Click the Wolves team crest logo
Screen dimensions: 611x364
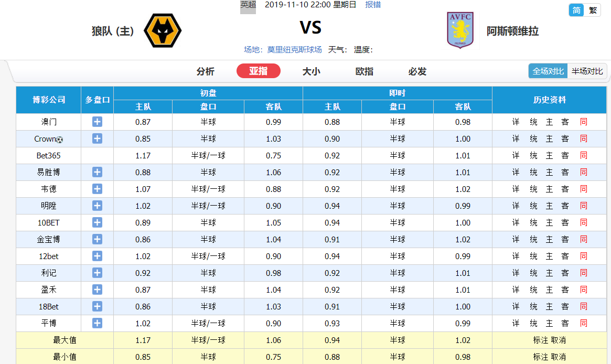click(x=163, y=30)
